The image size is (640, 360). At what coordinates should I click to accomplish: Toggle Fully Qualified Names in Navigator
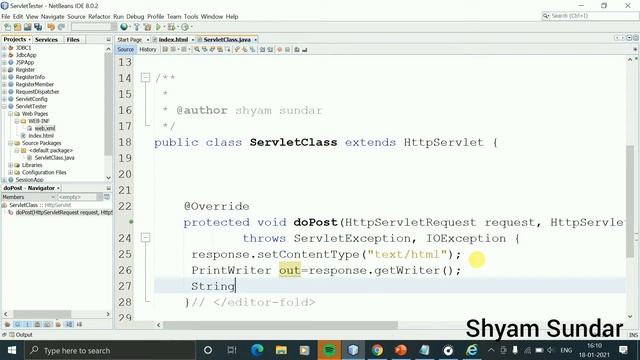(x=58, y=324)
